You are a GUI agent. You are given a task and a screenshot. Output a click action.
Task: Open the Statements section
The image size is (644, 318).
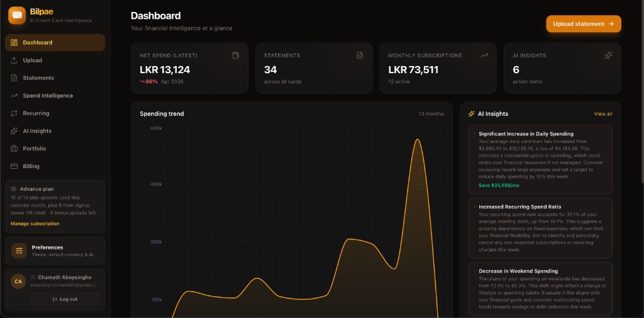point(55,78)
